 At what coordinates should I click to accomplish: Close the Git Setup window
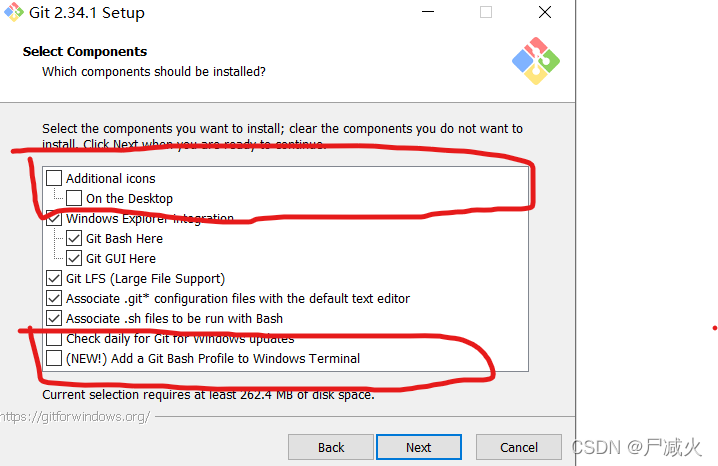pyautogui.click(x=545, y=12)
